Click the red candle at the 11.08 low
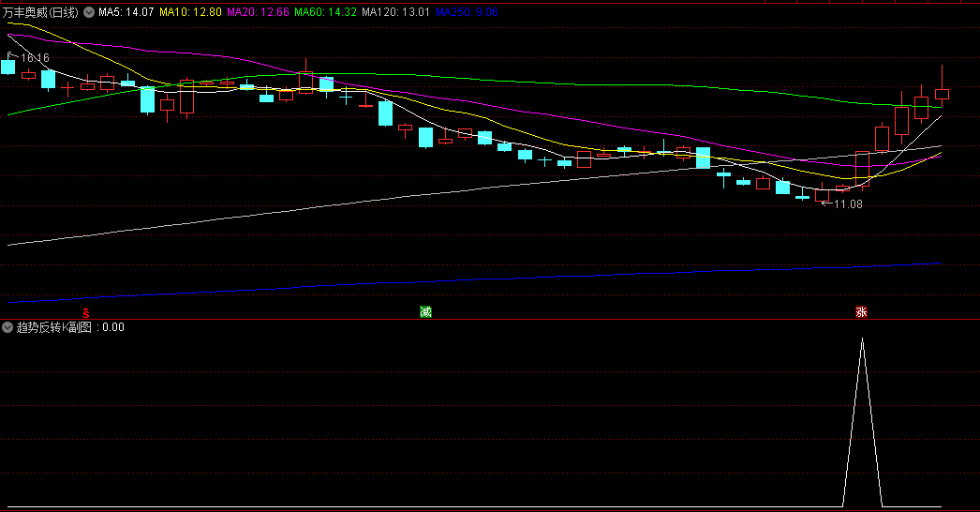Image resolution: width=980 pixels, height=512 pixels. tap(823, 195)
